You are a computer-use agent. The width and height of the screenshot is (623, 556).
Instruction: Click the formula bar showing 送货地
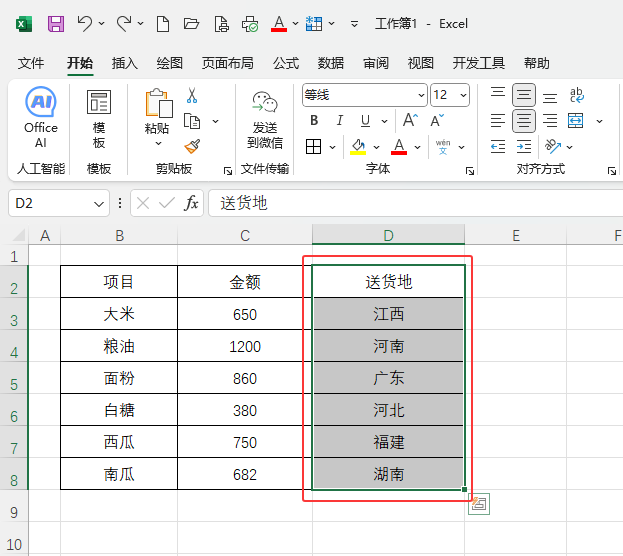tap(415, 203)
